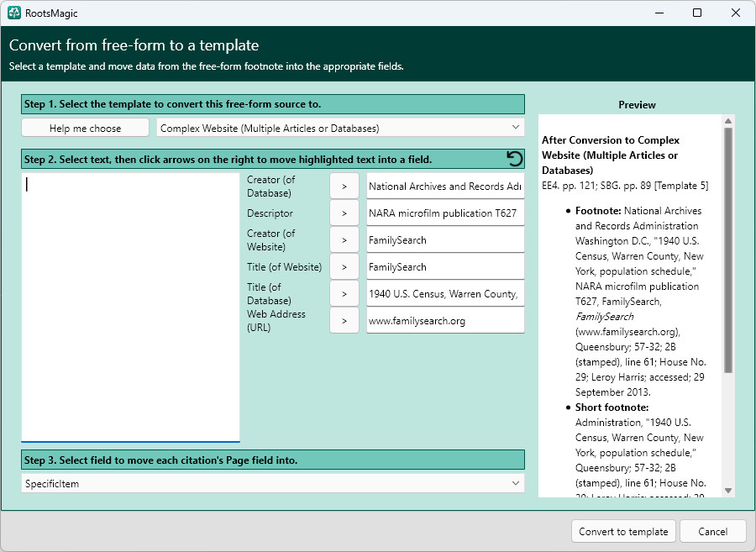
Task: Click the reset arrow icon in Step 2
Action: click(514, 159)
